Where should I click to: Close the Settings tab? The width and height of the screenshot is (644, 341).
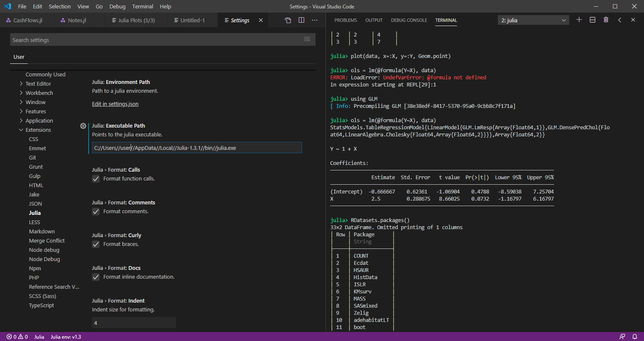point(261,20)
